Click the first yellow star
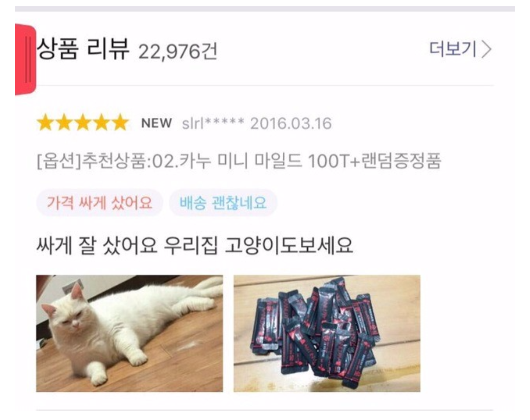530x420 pixels. (46, 123)
